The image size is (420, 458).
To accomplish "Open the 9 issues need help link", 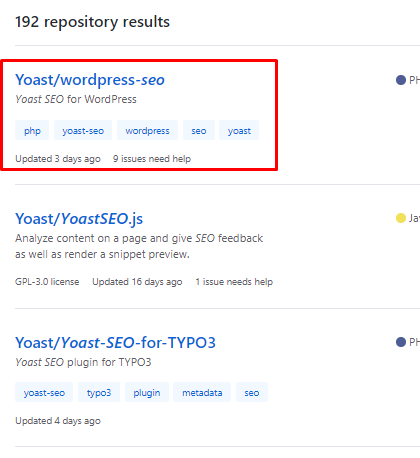I will click(x=152, y=159).
